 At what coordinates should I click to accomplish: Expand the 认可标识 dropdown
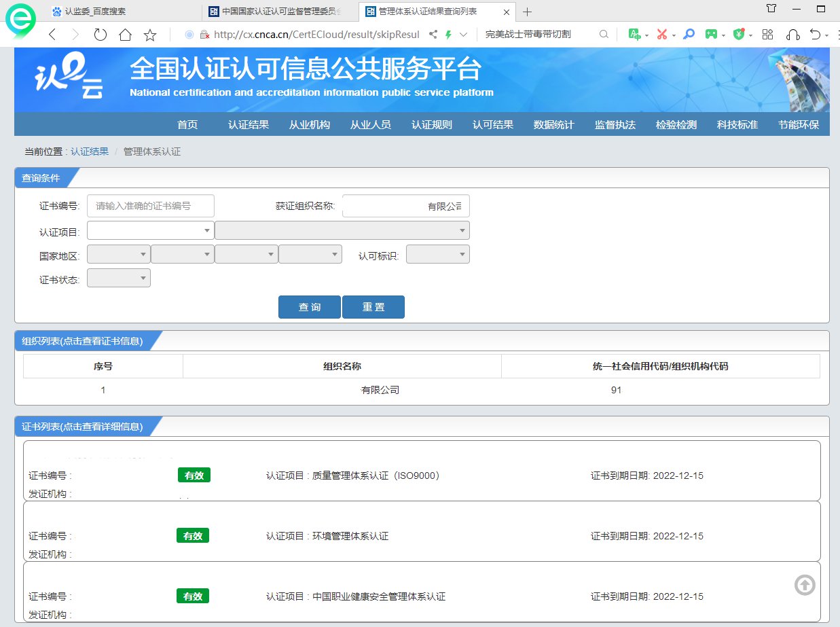(437, 255)
